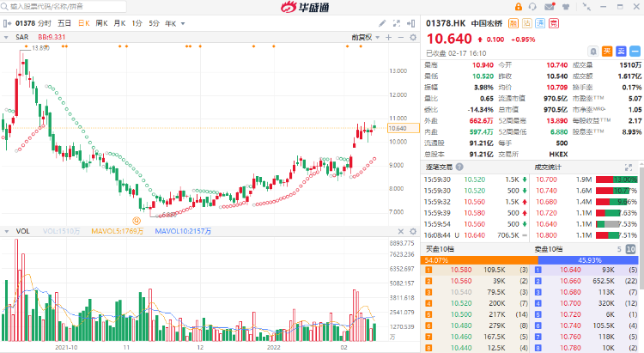Select the 月K chart tab

click(x=119, y=23)
